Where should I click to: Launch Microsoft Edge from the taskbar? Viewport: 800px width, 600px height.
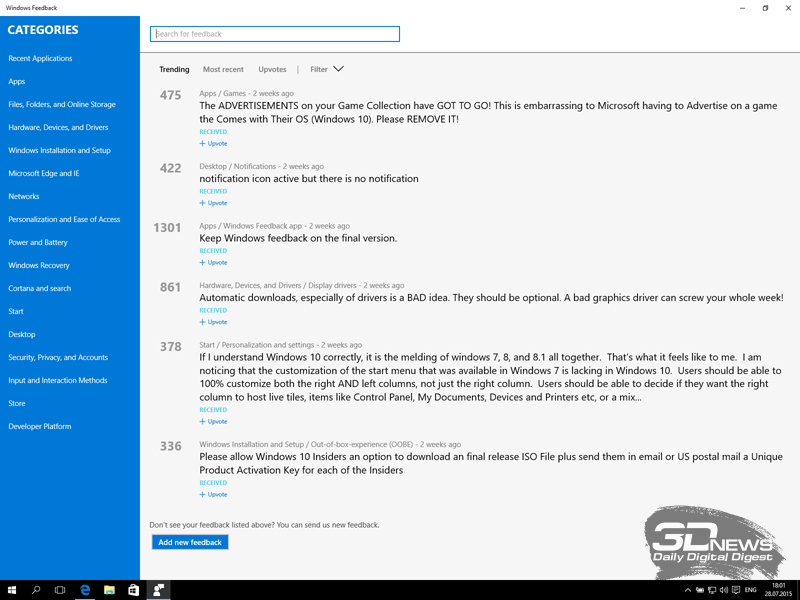click(x=85, y=590)
